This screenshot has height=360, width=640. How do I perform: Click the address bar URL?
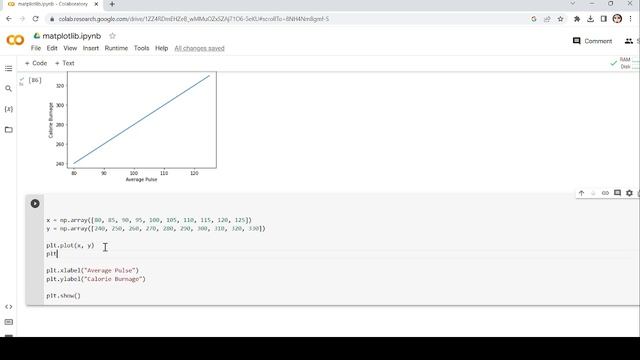[193, 19]
